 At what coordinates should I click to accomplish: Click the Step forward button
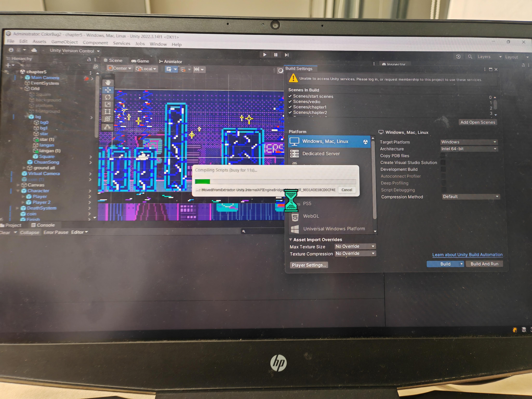(286, 55)
